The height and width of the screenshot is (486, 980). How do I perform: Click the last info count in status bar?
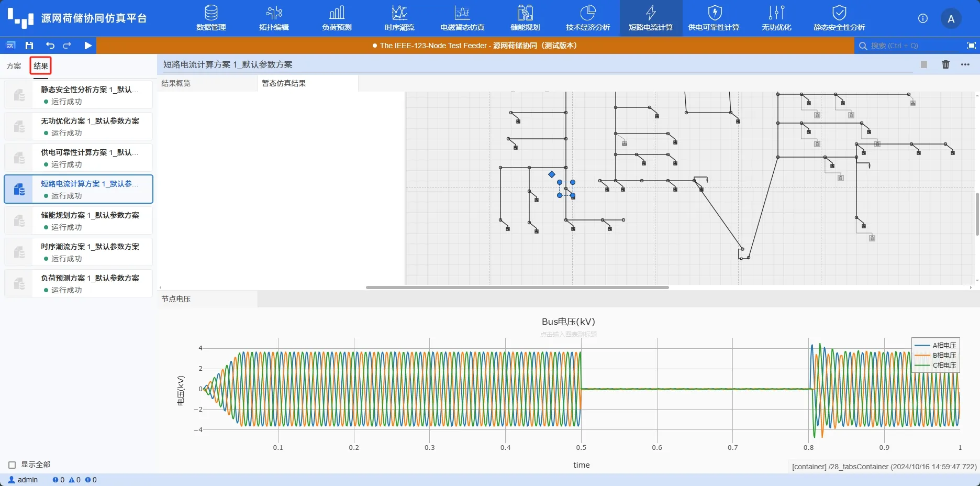click(x=91, y=480)
